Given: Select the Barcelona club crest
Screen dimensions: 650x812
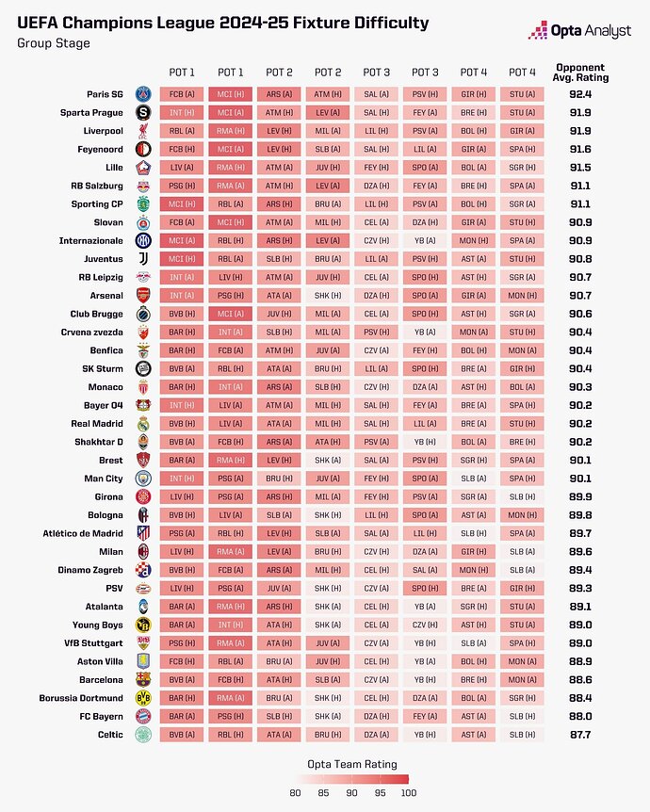Looking at the screenshot, I should (x=142, y=680).
